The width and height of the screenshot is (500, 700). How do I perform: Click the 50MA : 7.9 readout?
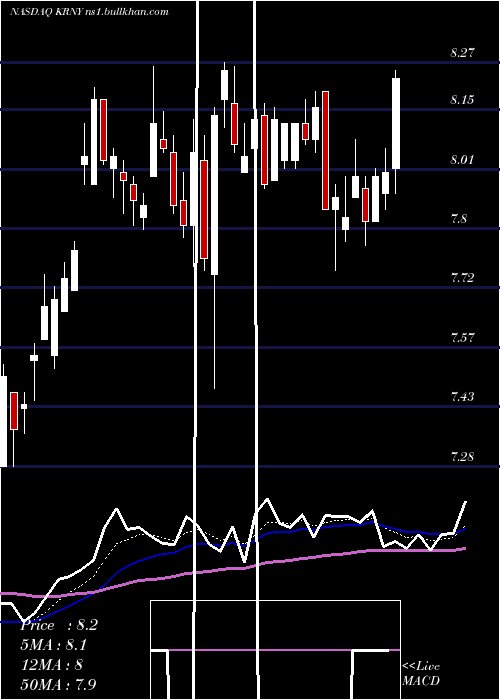coord(59,684)
